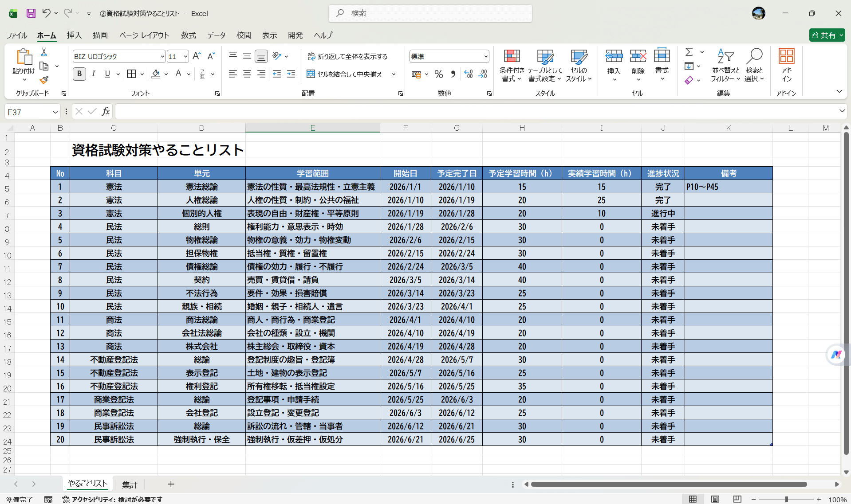851x504 pixels.
Task: Open the font name dropdown
Action: (162, 56)
